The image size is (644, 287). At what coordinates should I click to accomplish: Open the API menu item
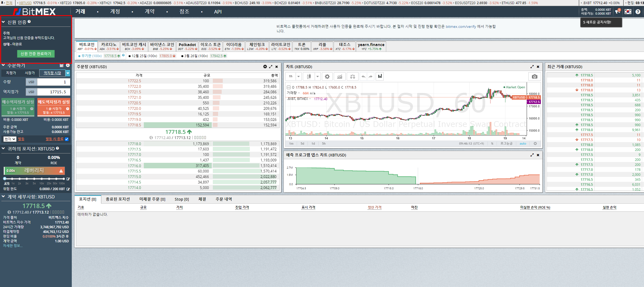[218, 12]
